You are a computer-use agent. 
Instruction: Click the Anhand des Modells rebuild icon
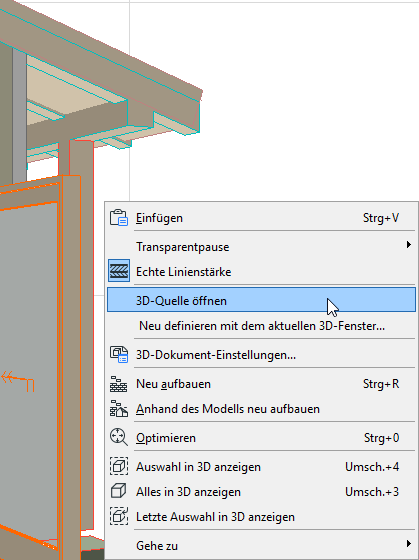pyautogui.click(x=119, y=409)
